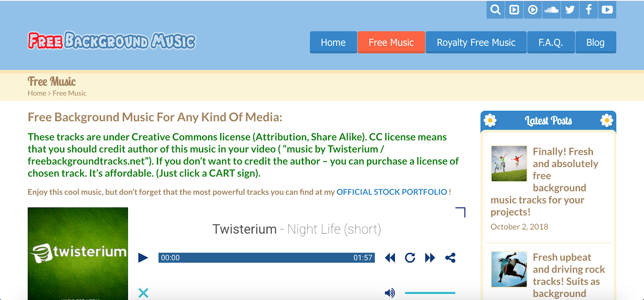Click the 'Twisterium - Night Life (short)' track title
Viewport: 644px width, 300px height.
coord(297,229)
